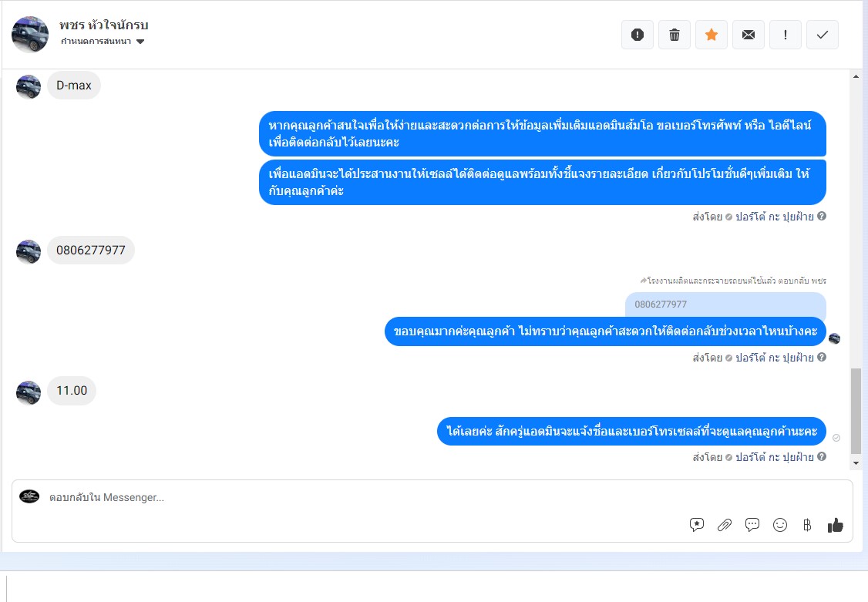Click the help question mark beside first sender name
Screen dimensions: 868x602
822,217
